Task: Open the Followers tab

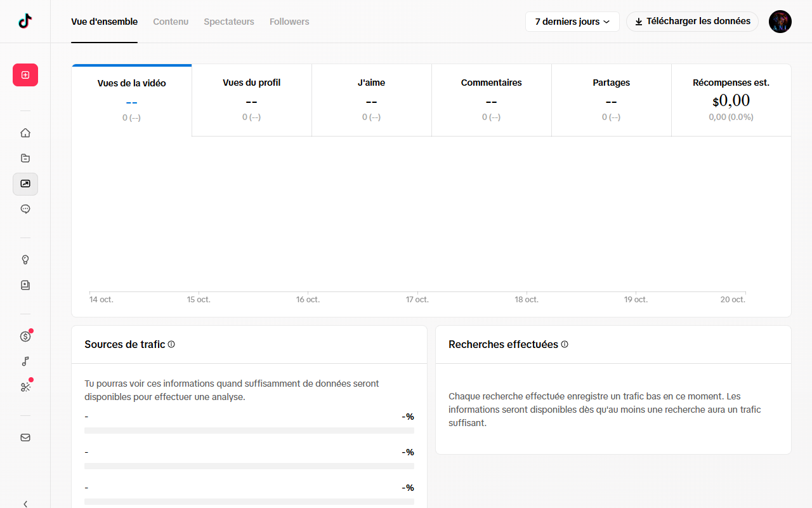Action: [x=289, y=22]
